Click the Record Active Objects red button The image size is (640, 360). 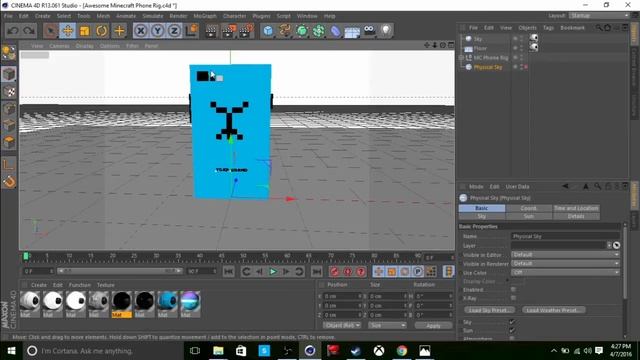click(334, 271)
